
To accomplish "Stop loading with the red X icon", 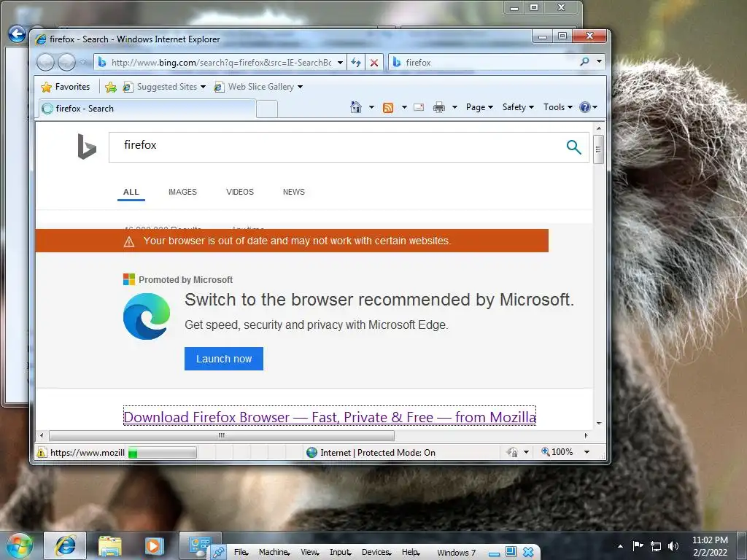I will click(x=374, y=63).
